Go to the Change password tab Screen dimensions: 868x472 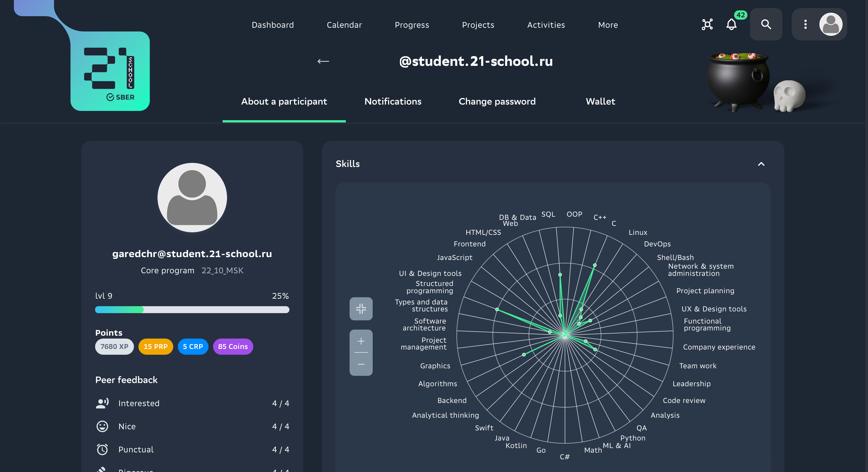coord(497,101)
